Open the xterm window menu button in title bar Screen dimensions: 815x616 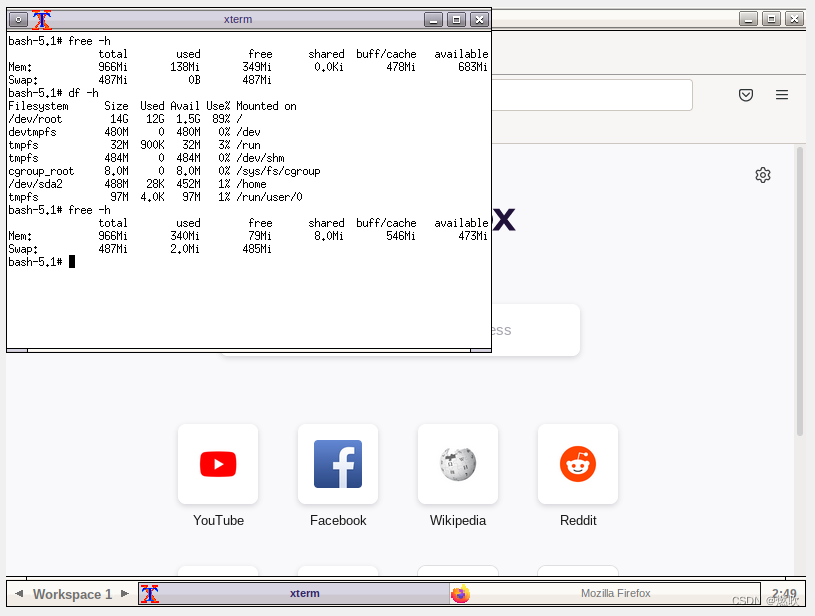click(18, 20)
